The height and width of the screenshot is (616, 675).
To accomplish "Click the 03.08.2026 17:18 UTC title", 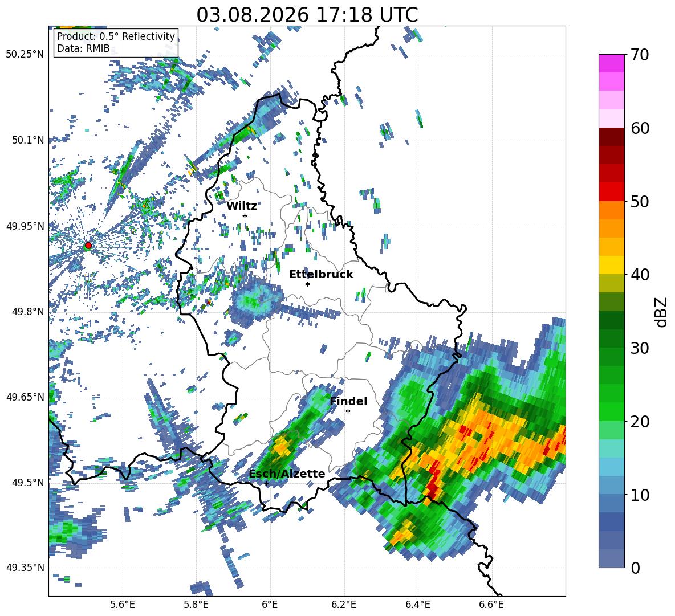I will (x=307, y=15).
